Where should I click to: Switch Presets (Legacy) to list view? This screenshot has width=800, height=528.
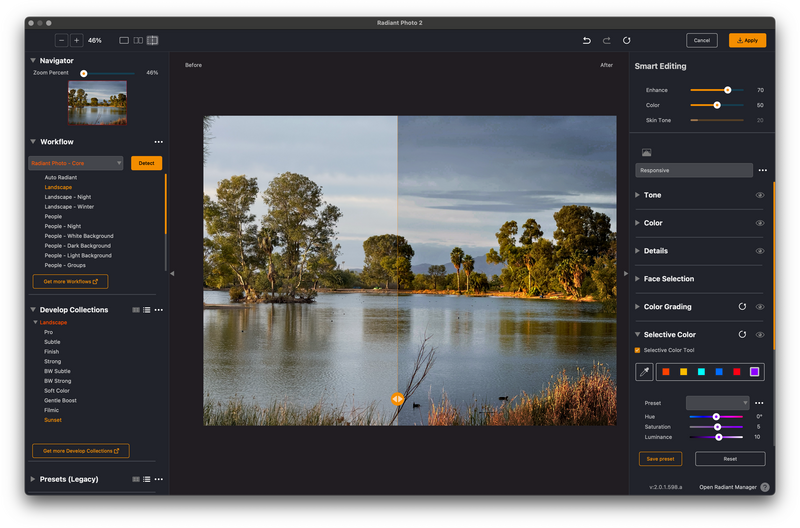(147, 479)
